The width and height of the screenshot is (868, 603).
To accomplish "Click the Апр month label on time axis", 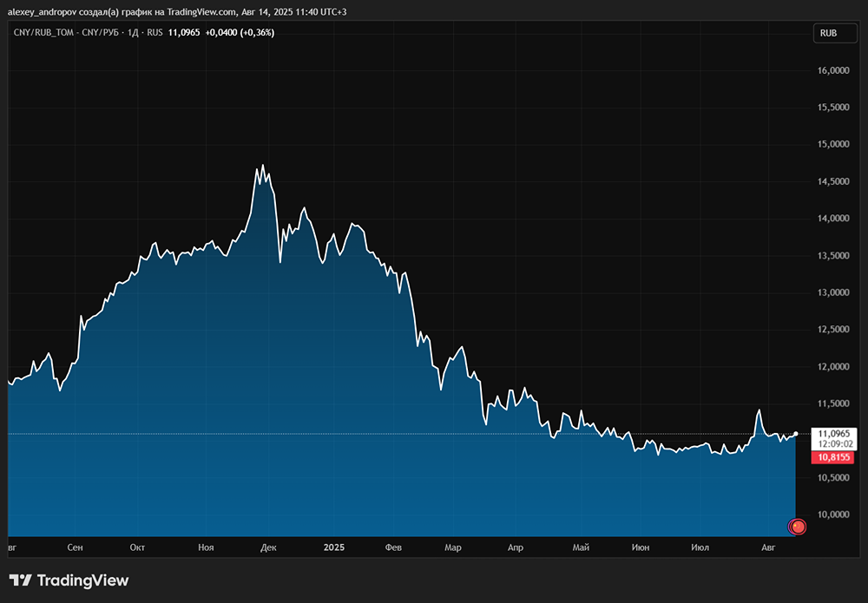I will (516, 547).
